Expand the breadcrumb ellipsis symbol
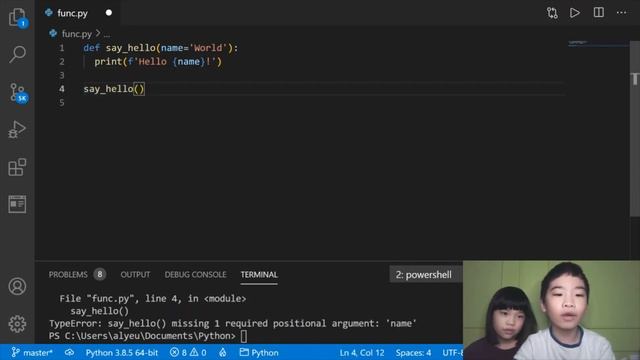The height and width of the screenshot is (360, 640). (107, 35)
